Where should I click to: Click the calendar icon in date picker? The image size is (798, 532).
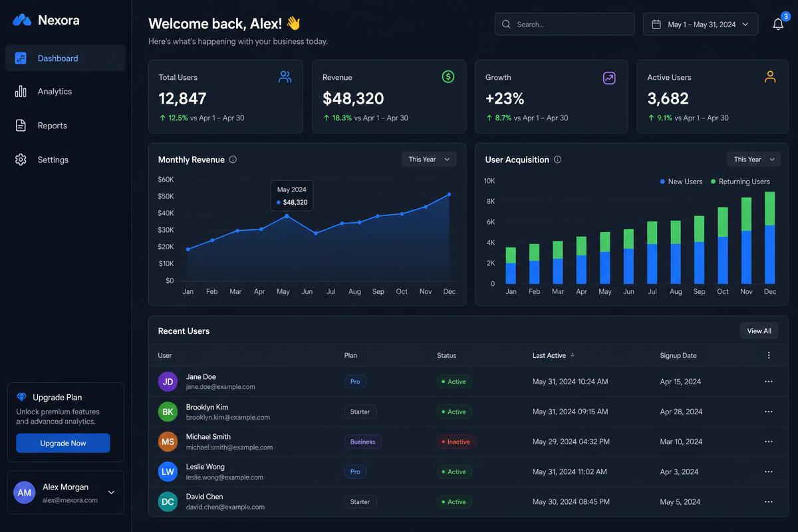point(656,24)
